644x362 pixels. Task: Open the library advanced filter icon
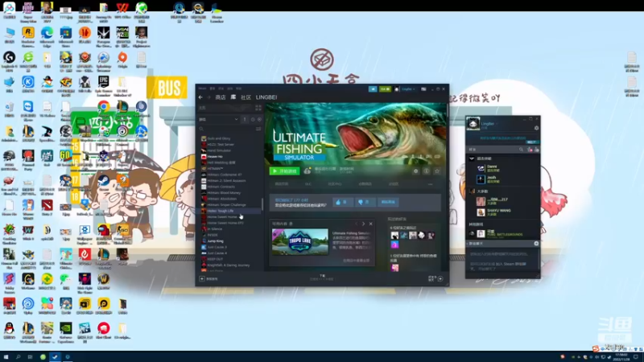click(258, 129)
